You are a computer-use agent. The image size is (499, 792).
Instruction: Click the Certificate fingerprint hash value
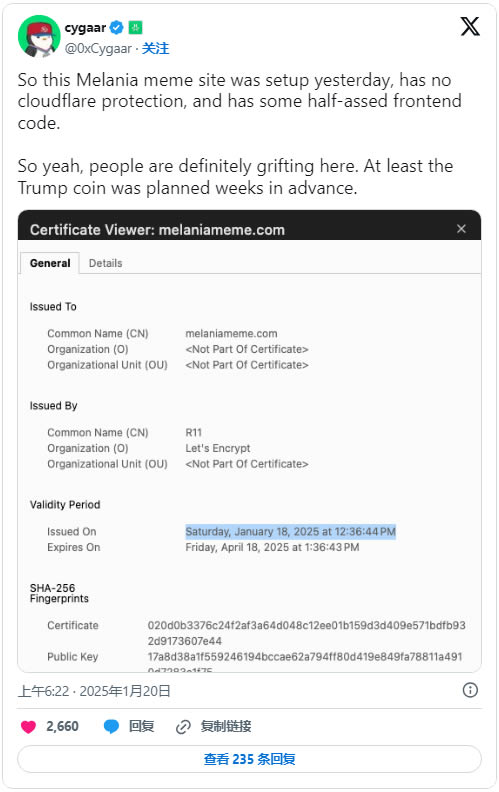pyautogui.click(x=307, y=633)
